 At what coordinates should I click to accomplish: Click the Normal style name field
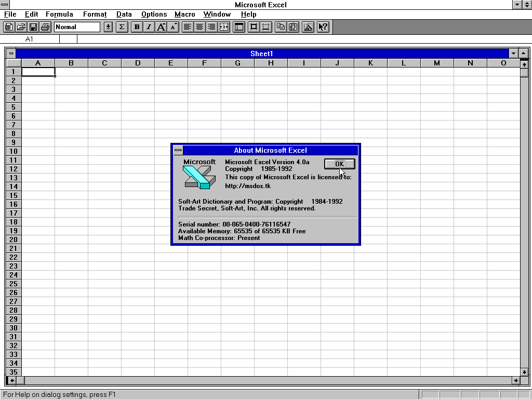(77, 27)
